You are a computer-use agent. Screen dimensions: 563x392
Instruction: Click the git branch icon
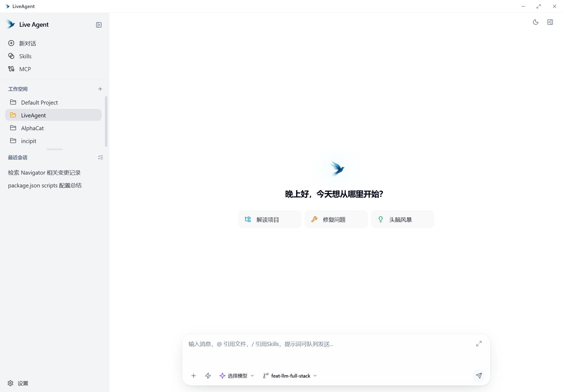pyautogui.click(x=266, y=376)
